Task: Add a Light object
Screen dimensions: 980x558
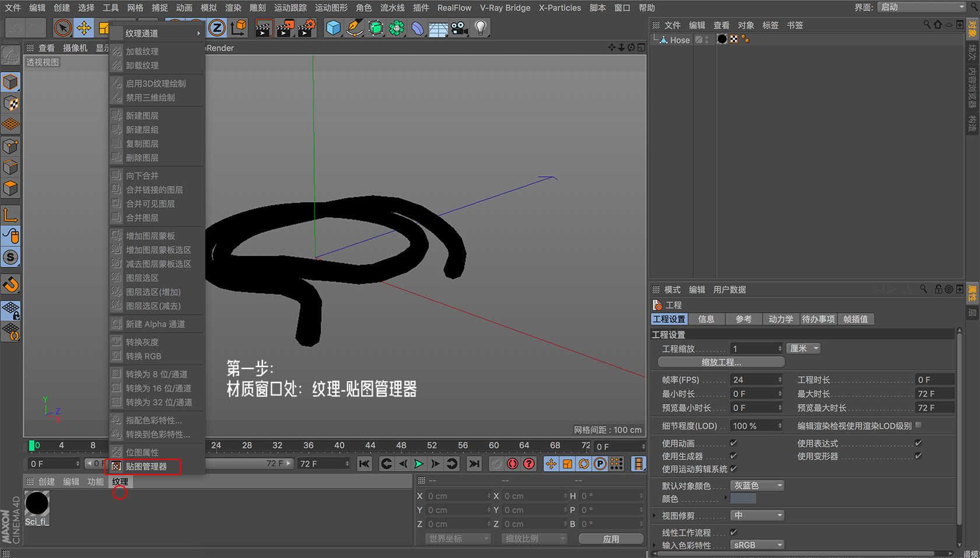Action: 481,27
